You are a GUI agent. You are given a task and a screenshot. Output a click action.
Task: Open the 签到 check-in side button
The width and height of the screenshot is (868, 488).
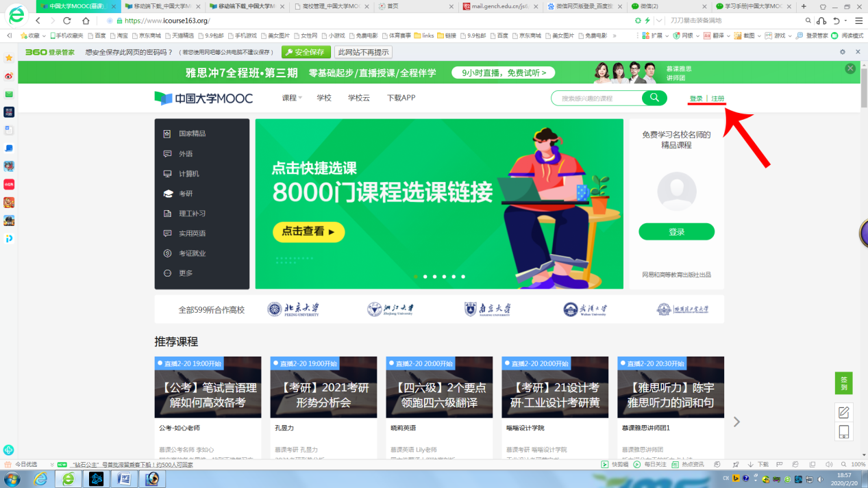(843, 383)
